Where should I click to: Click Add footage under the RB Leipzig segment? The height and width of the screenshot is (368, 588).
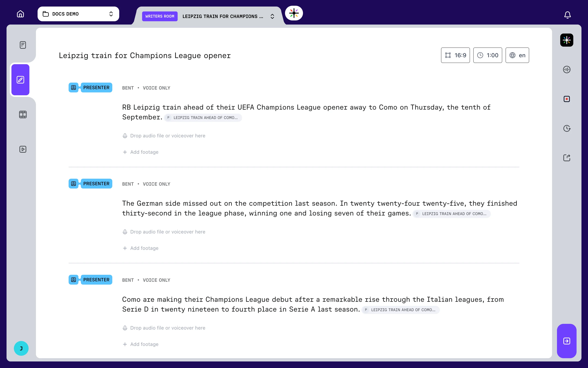[140, 152]
